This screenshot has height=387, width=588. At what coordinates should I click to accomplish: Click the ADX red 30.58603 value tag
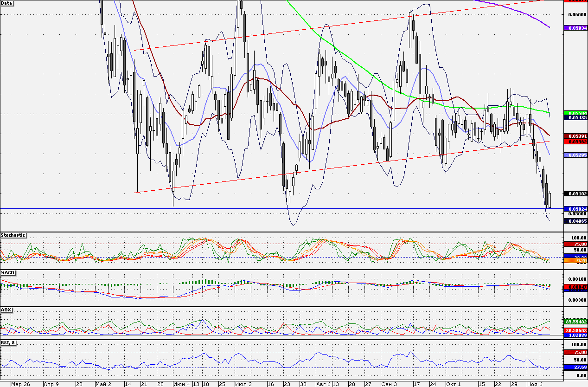(x=575, y=330)
